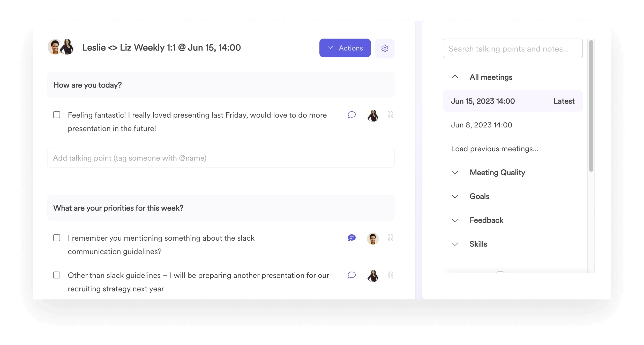The image size is (644, 345).
Task: Toggle checkbox for slack guidelines item
Action: 57,238
